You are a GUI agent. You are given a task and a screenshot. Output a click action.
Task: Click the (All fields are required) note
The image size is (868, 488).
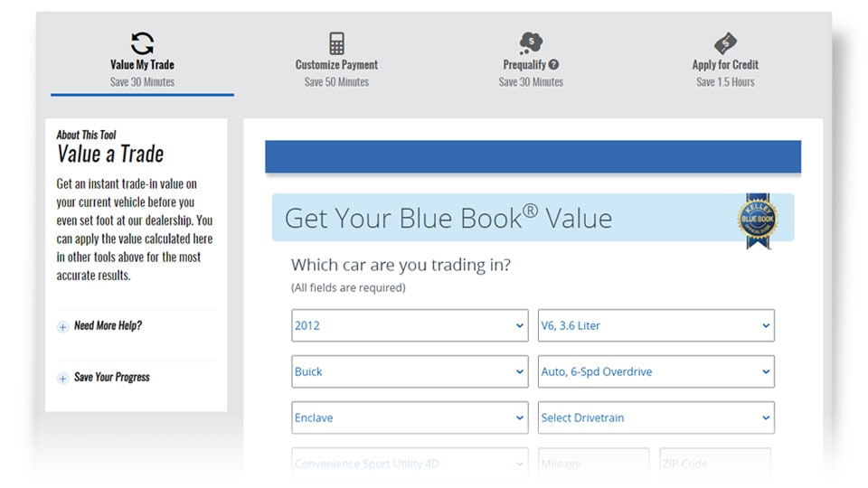tap(348, 287)
